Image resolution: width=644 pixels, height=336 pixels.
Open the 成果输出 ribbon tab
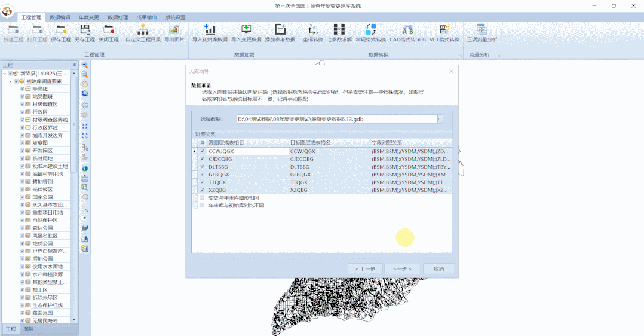point(146,17)
